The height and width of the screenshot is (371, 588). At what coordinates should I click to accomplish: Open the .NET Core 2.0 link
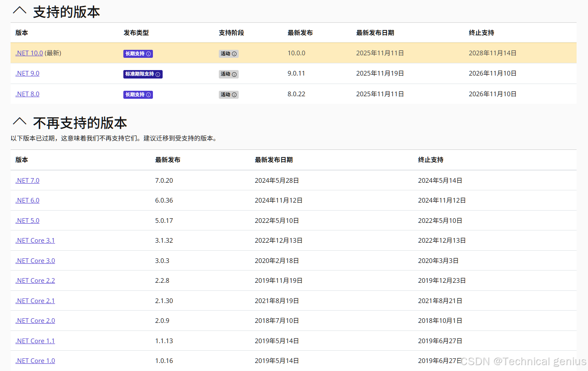point(35,321)
